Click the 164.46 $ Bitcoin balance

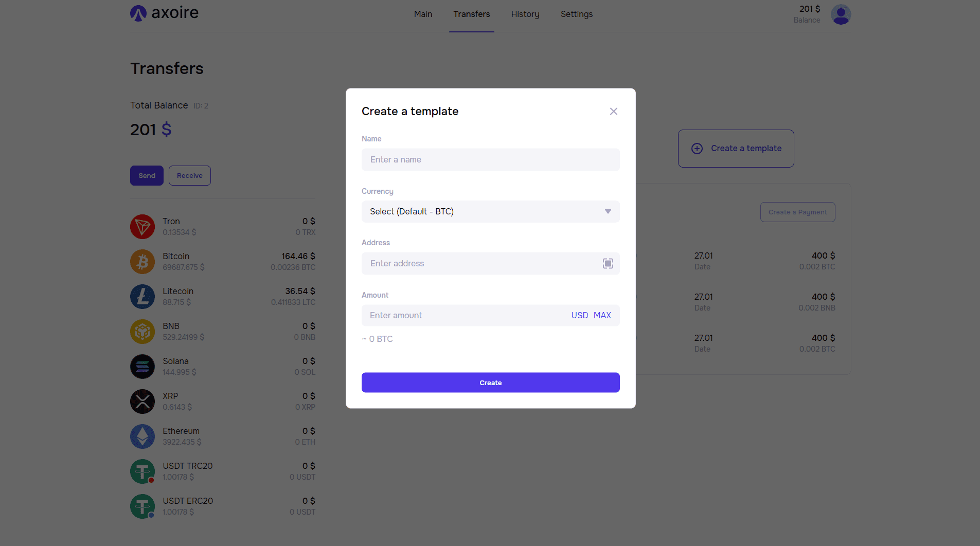click(x=298, y=257)
